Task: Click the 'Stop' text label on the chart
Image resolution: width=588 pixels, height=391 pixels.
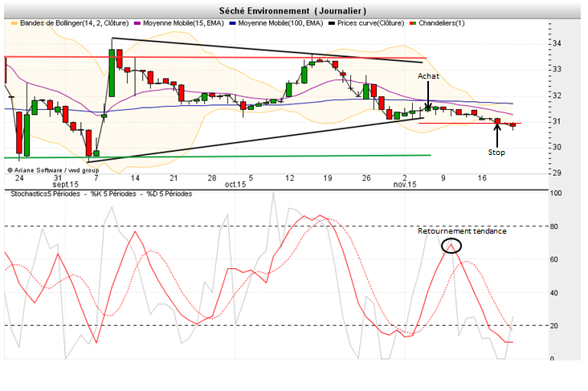Action: pos(496,153)
